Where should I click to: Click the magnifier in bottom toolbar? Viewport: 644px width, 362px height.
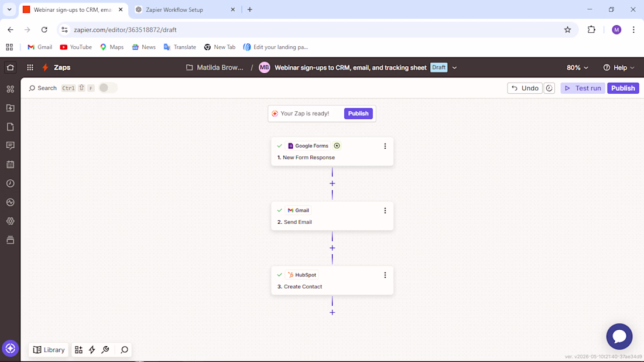[125, 350]
